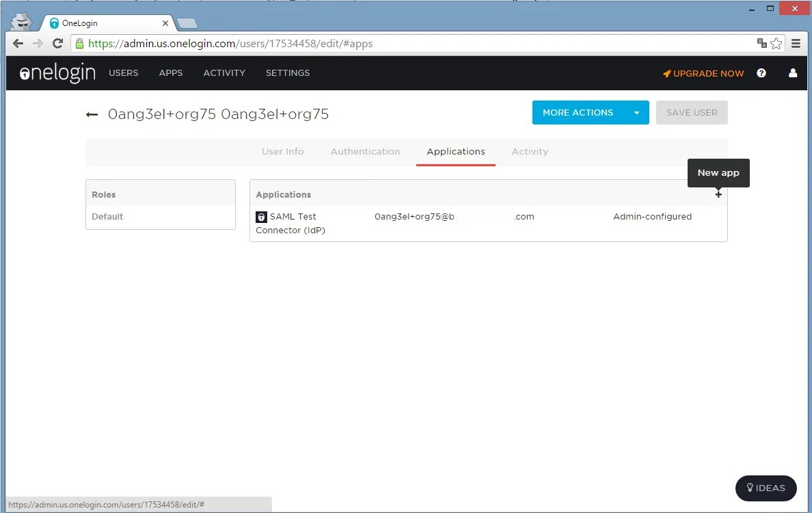The height and width of the screenshot is (513, 812).
Task: Open SAML Test Connector (IdP) application
Action: click(x=290, y=224)
